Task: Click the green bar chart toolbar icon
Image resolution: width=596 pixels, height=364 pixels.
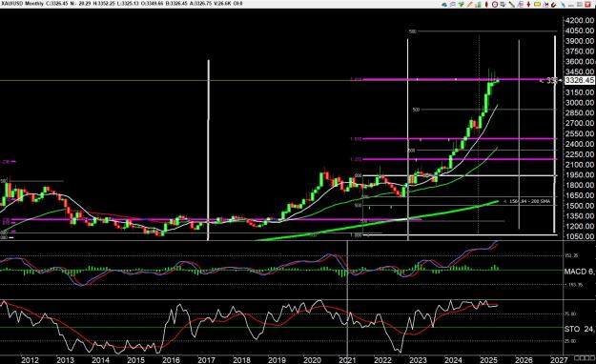Action: point(478,5)
